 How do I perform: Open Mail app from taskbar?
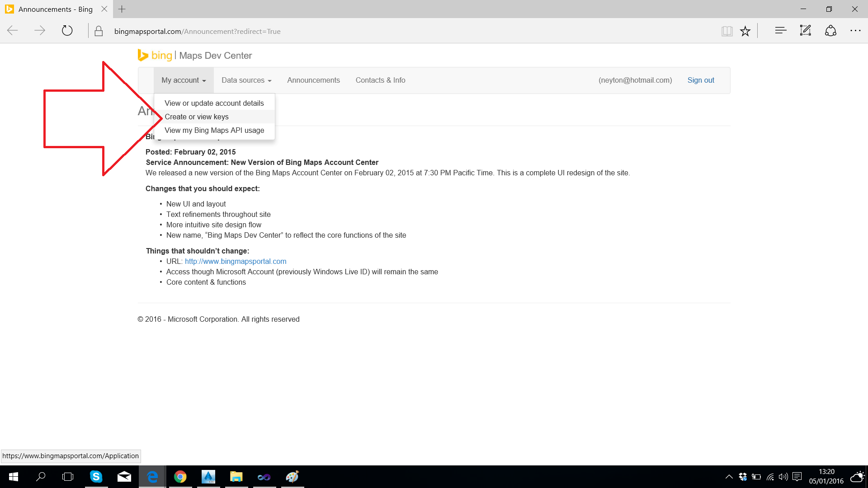tap(124, 477)
